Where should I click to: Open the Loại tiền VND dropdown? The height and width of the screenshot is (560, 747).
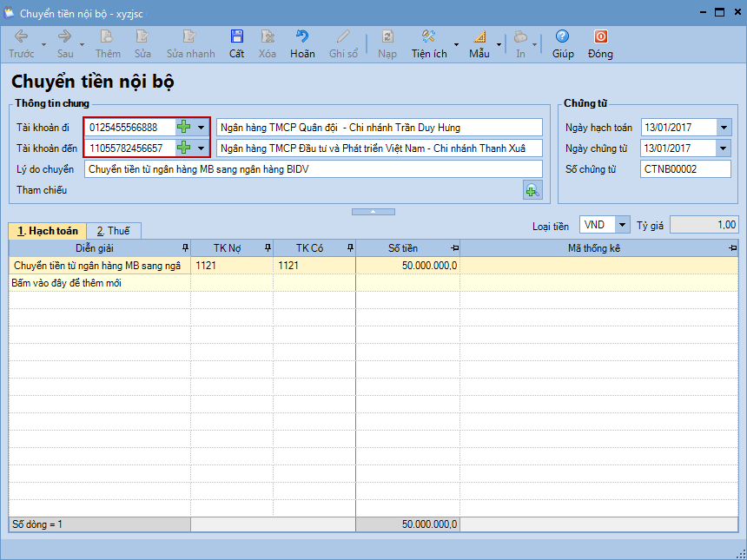coord(622,226)
